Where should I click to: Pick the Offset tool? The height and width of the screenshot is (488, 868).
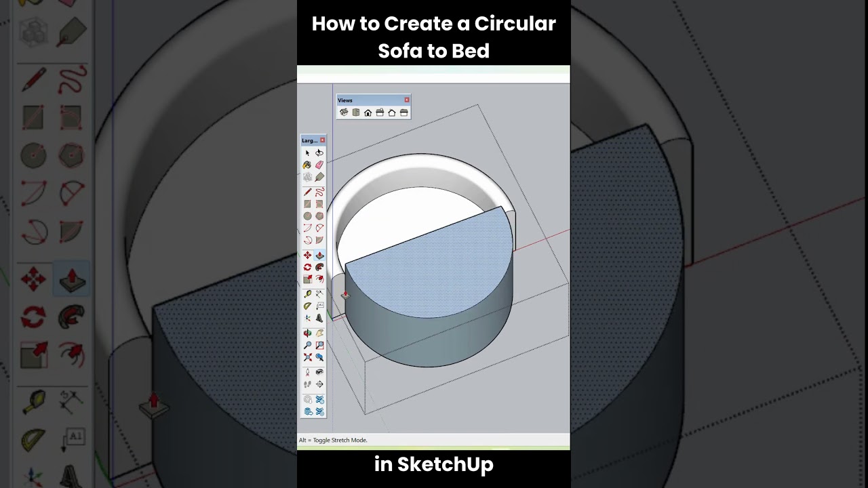(319, 279)
